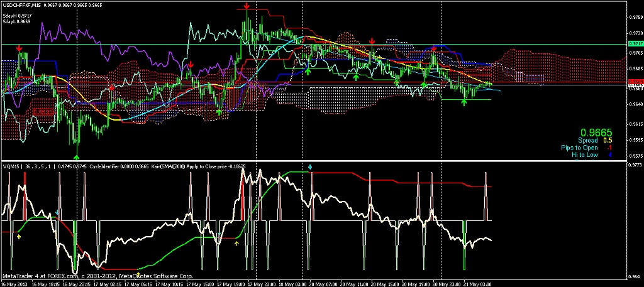Click the green up arrow at the chart's lowest low
The width and height of the screenshot is (644, 287).
click(76, 156)
